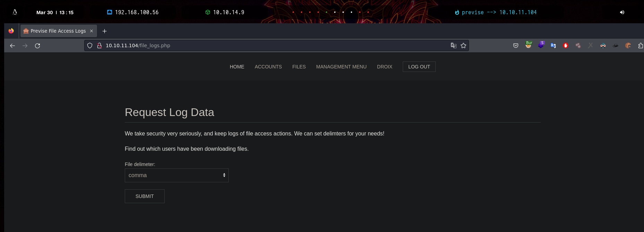This screenshot has width=644, height=232.
Task: Bookmark this page with the star icon
Action: (463, 45)
